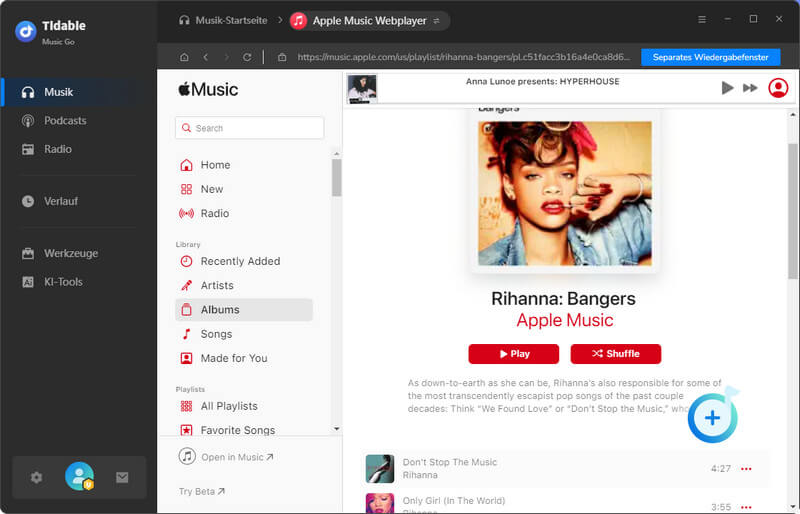The height and width of the screenshot is (514, 800).
Task: Open the hamburger menu icon
Action: pyautogui.click(x=702, y=19)
